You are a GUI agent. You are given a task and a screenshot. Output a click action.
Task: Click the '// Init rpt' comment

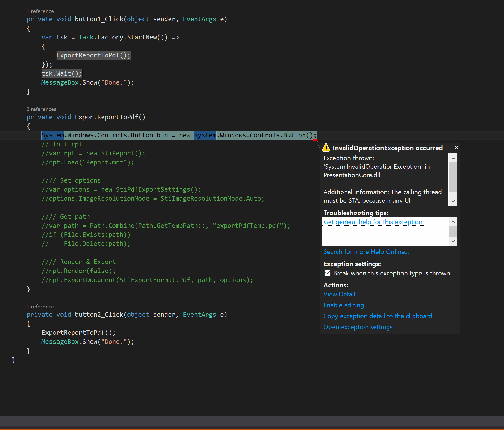[62, 144]
